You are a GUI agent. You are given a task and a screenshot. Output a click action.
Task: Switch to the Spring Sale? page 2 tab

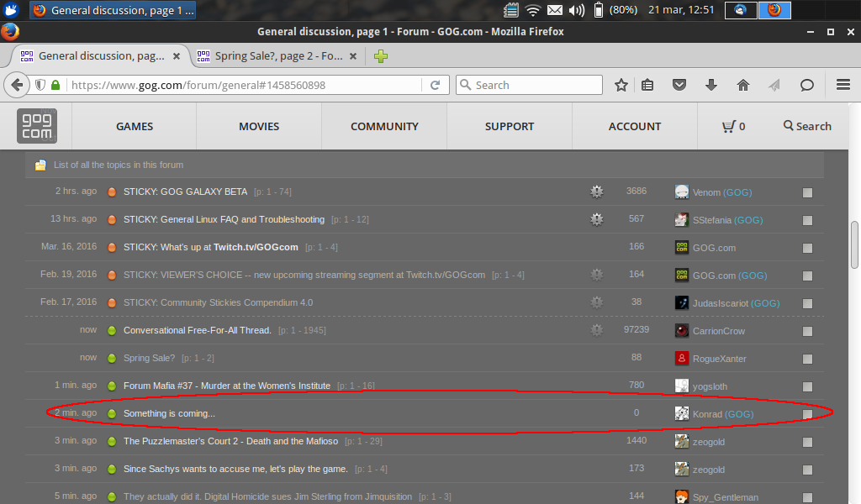[x=278, y=56]
